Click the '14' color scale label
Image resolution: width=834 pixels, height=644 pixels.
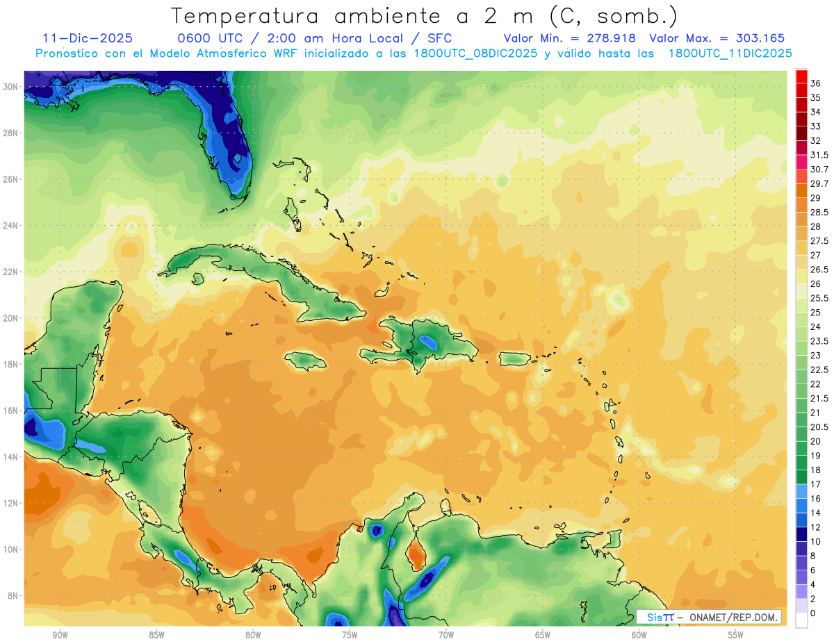(816, 513)
